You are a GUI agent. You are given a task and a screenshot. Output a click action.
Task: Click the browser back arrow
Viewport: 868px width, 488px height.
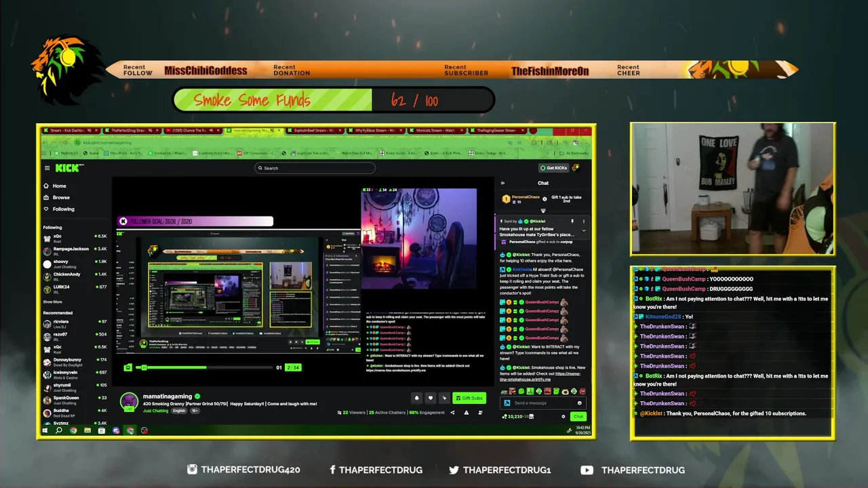44,142
